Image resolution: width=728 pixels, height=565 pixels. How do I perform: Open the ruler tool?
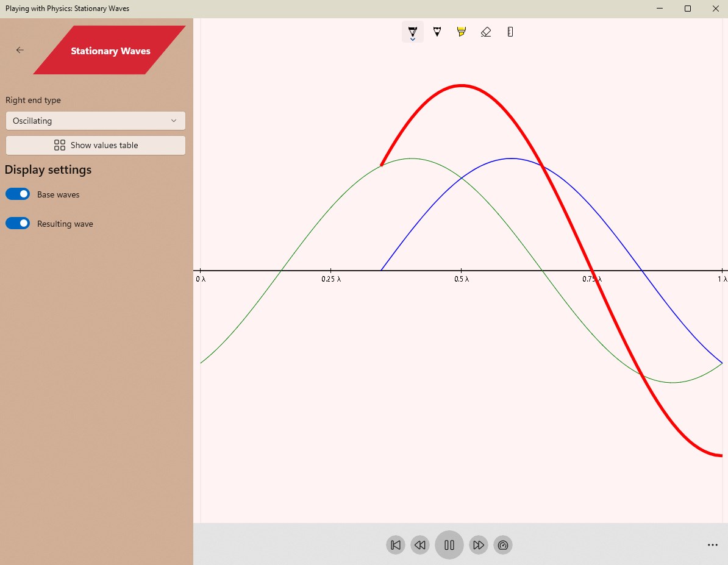[x=510, y=31]
